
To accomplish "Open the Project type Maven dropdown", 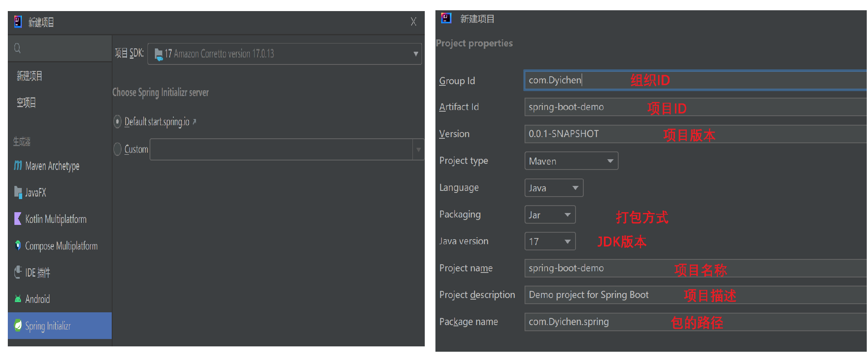I will point(571,161).
